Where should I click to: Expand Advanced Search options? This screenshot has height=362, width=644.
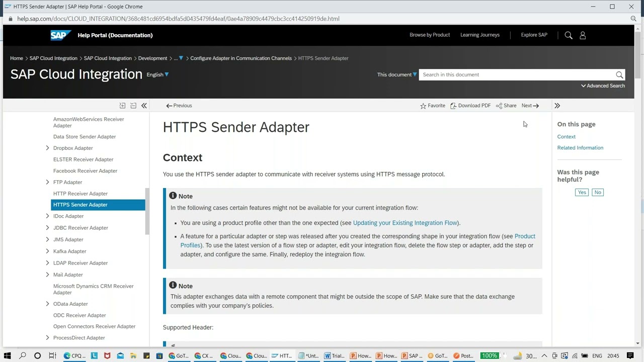(x=603, y=86)
